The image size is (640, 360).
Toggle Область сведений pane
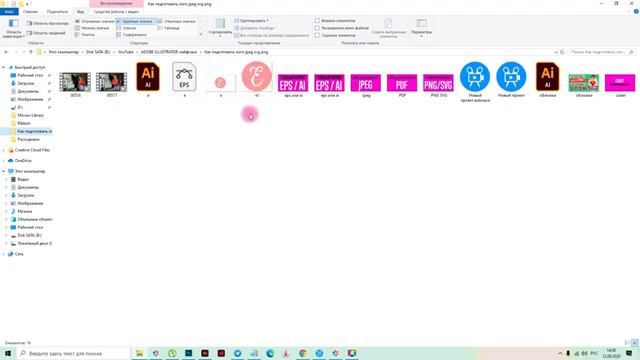pyautogui.click(x=46, y=33)
